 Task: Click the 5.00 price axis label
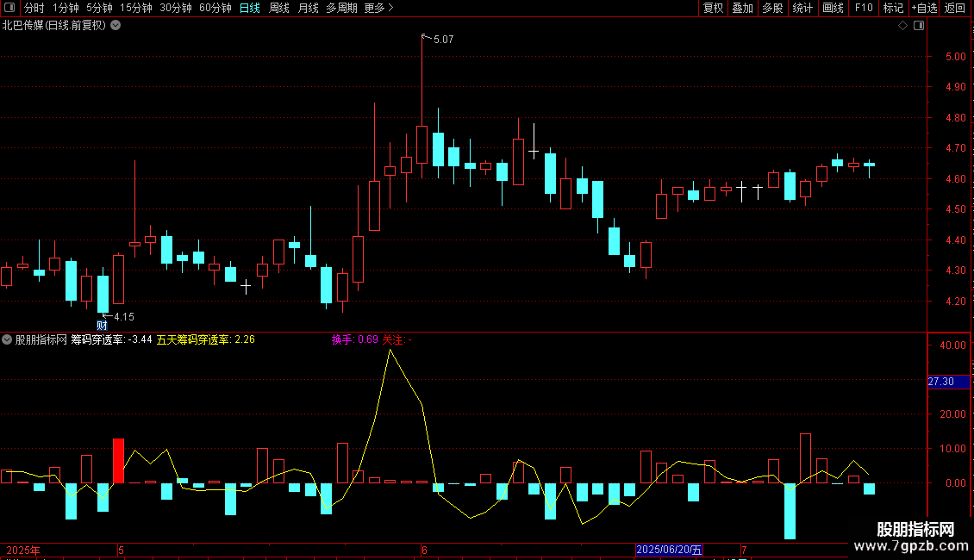coord(955,57)
